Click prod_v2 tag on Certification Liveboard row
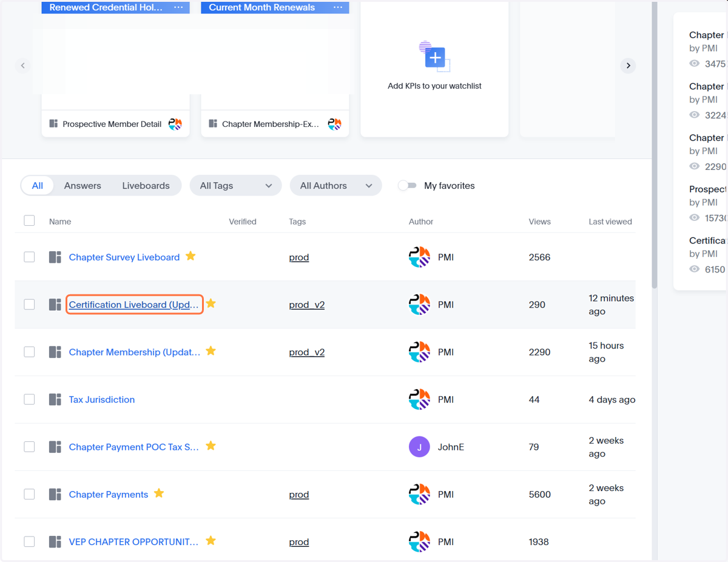Image resolution: width=728 pixels, height=562 pixels. [x=307, y=305]
